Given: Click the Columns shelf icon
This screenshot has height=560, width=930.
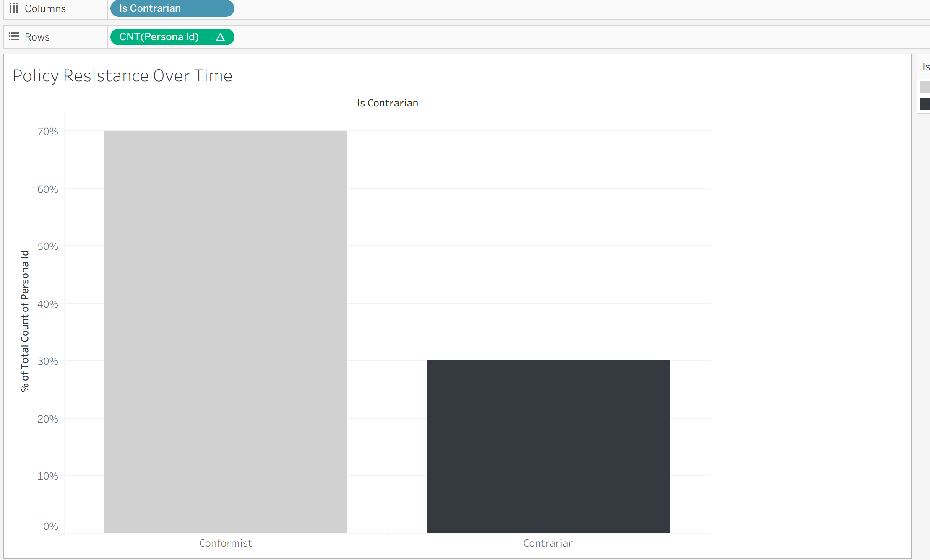Looking at the screenshot, I should pyautogui.click(x=14, y=8).
